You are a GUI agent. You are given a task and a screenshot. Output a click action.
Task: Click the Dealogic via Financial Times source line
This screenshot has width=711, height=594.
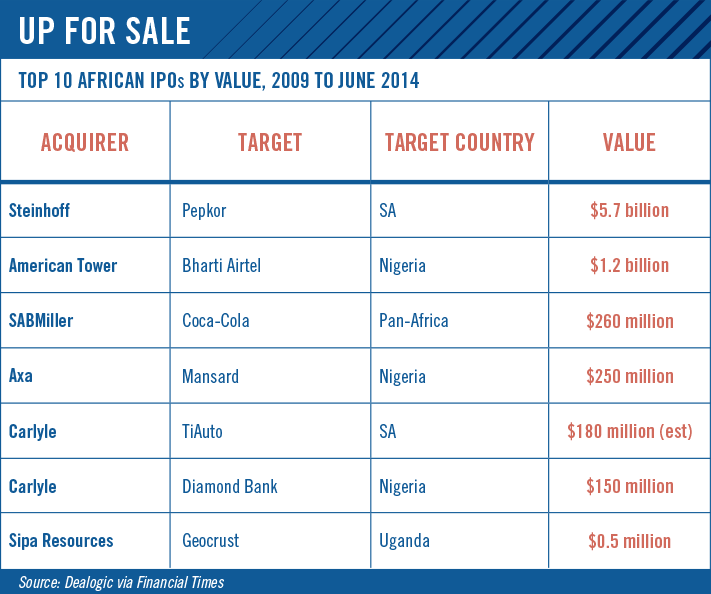click(120, 582)
